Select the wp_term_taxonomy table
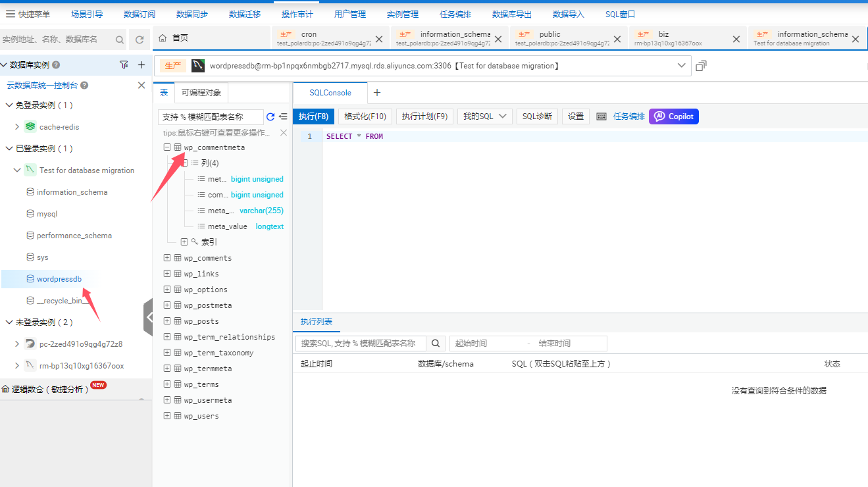The image size is (868, 487). tap(218, 353)
